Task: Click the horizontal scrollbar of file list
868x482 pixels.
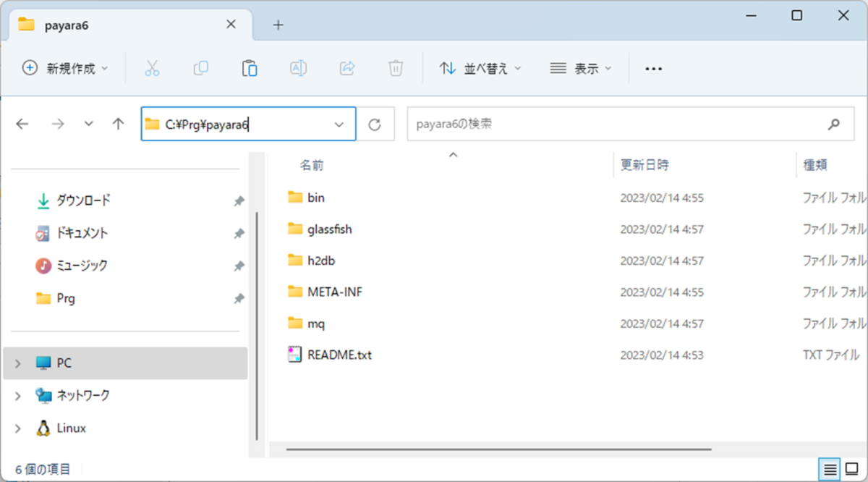Action: pos(499,449)
